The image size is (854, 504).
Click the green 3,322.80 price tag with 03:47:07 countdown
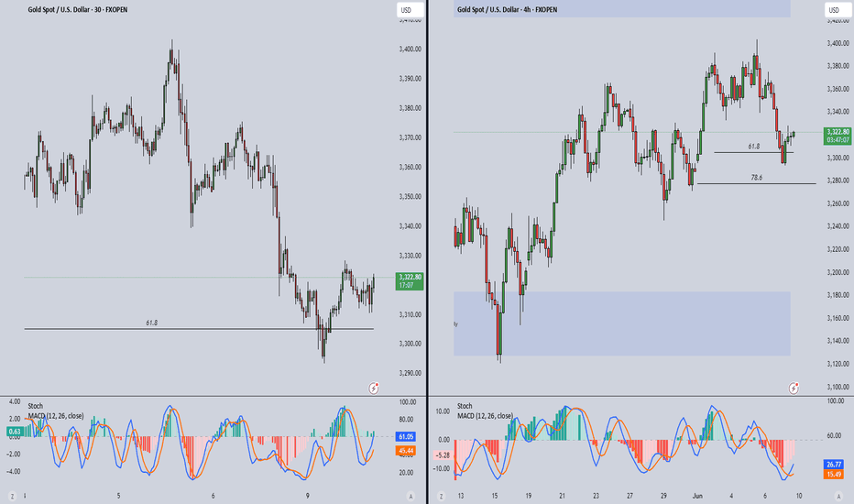(x=838, y=136)
